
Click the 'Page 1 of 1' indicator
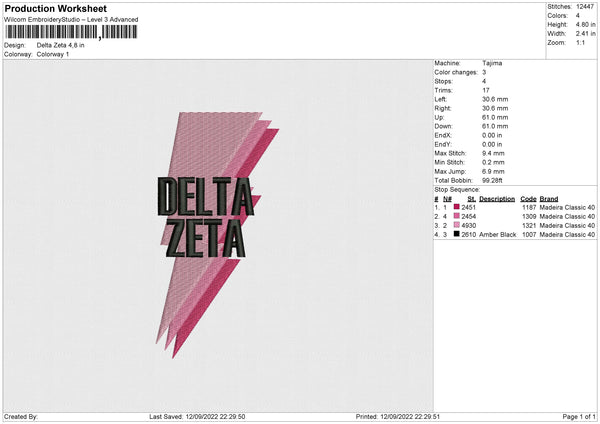(x=579, y=416)
